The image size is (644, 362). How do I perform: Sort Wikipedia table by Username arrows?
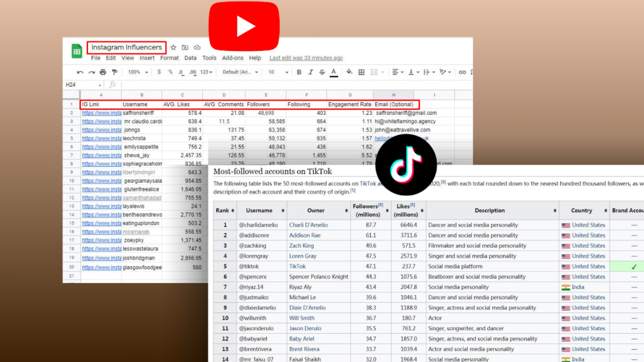[x=283, y=210]
